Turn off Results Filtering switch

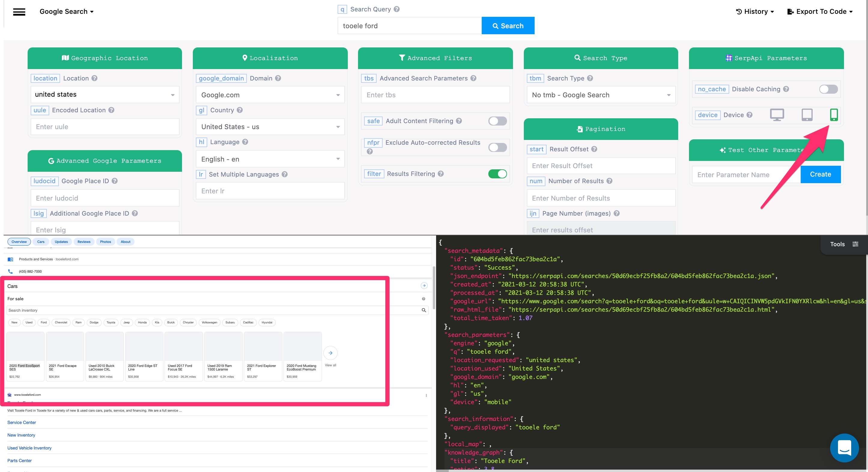(497, 174)
